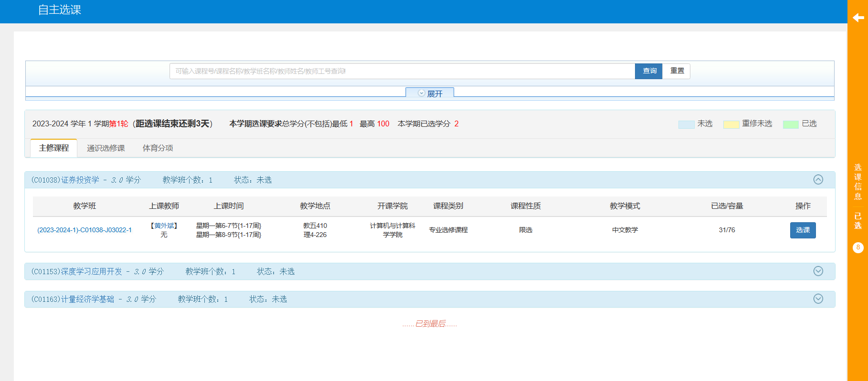The width and height of the screenshot is (868, 381).
Task: Click the 上课时间 column header
Action: [229, 206]
